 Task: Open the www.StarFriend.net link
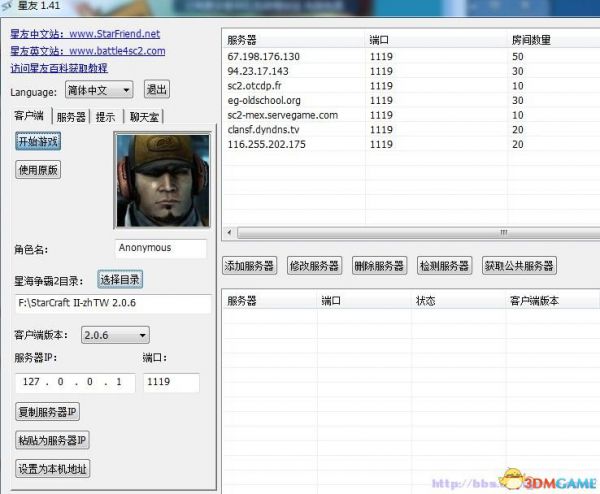tap(113, 33)
